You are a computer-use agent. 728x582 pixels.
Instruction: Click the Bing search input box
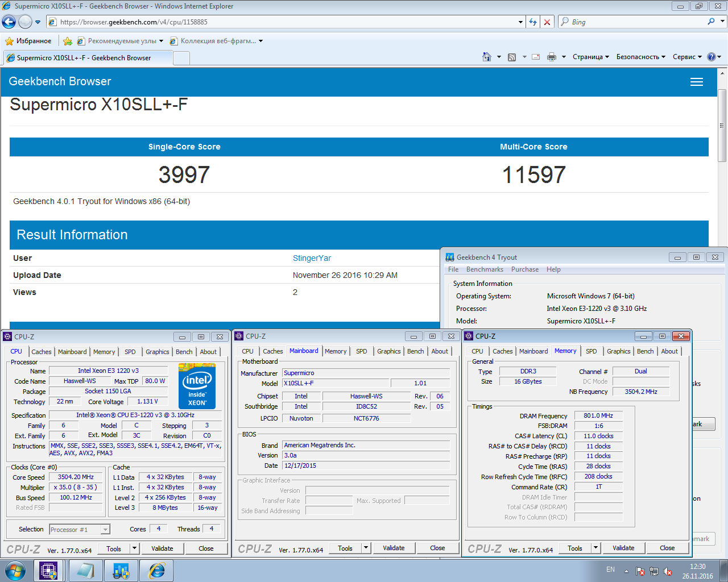[637, 22]
